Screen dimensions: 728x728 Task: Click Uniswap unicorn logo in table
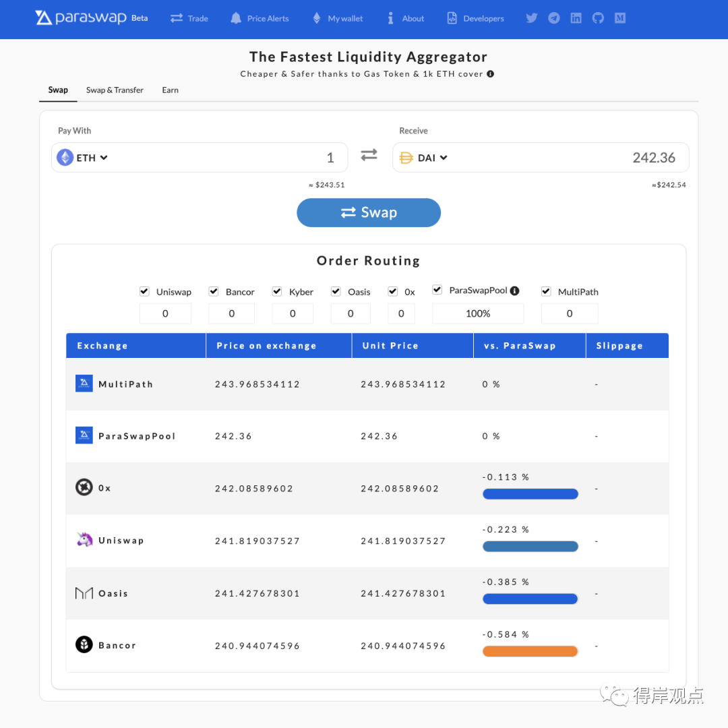(x=84, y=539)
